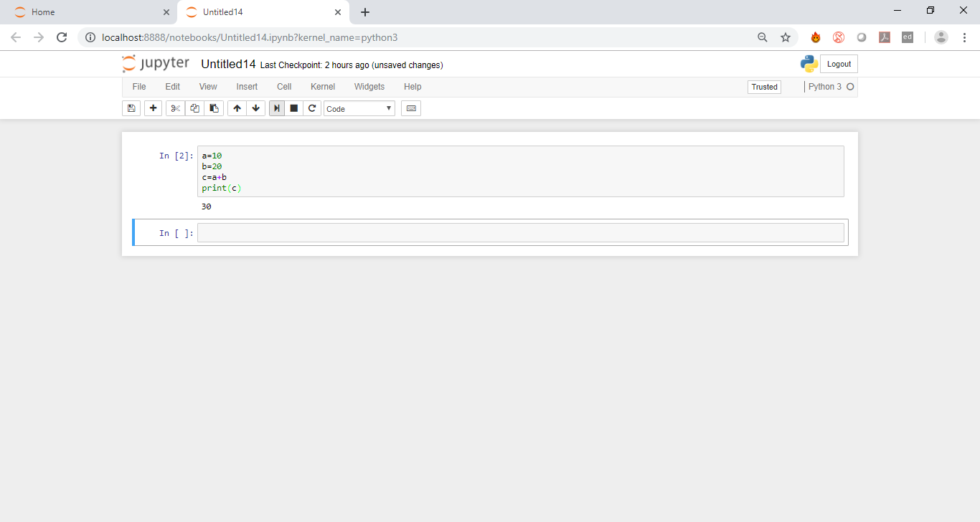Go forward in browser history
The image size is (980, 522).
(x=39, y=37)
